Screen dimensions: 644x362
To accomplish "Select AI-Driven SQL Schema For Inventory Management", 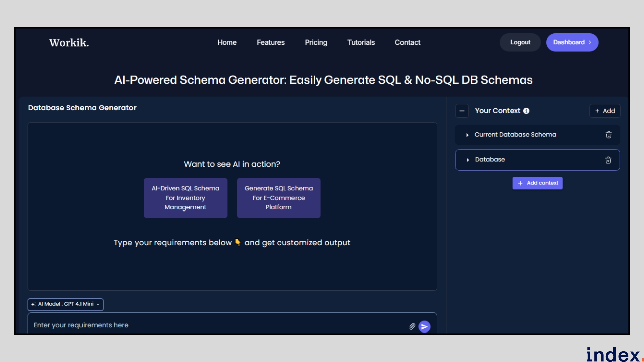I will [185, 198].
